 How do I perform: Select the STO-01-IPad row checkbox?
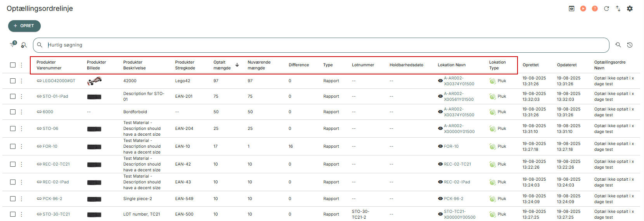click(x=13, y=97)
